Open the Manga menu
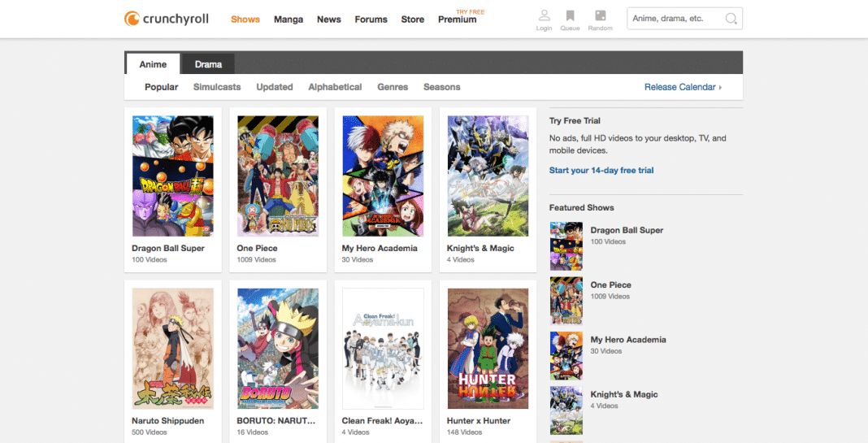868x443 pixels. point(289,20)
